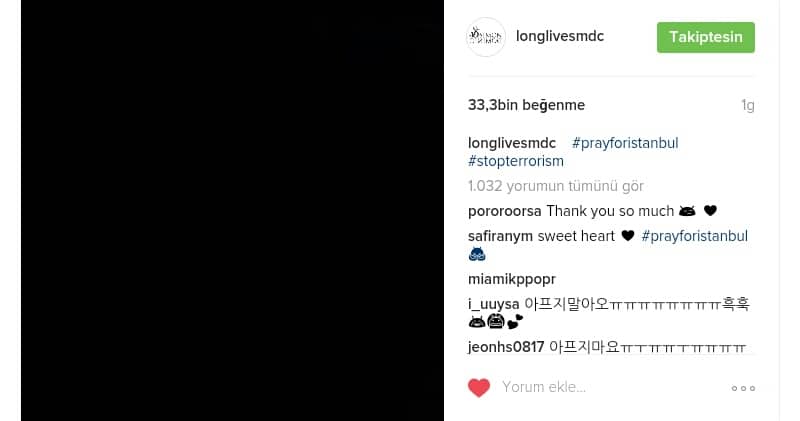View the 33,3bin beğenme likes list
The height and width of the screenshot is (421, 800).
527,105
